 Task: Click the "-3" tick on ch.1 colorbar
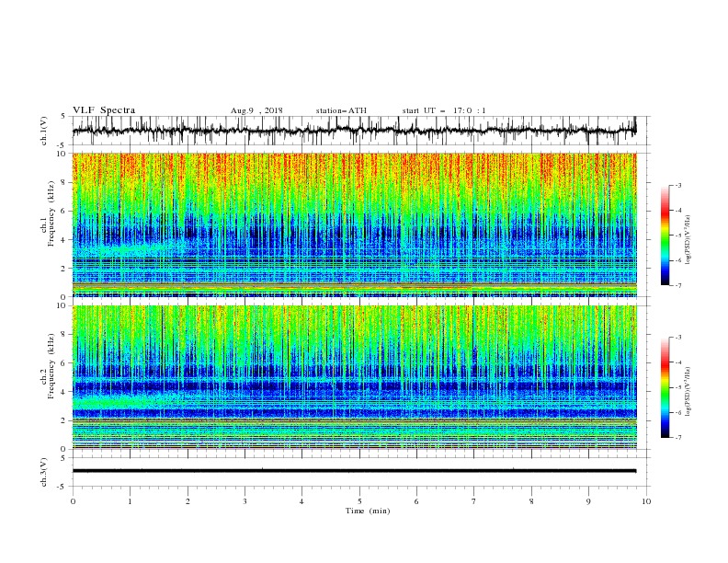[x=678, y=185]
